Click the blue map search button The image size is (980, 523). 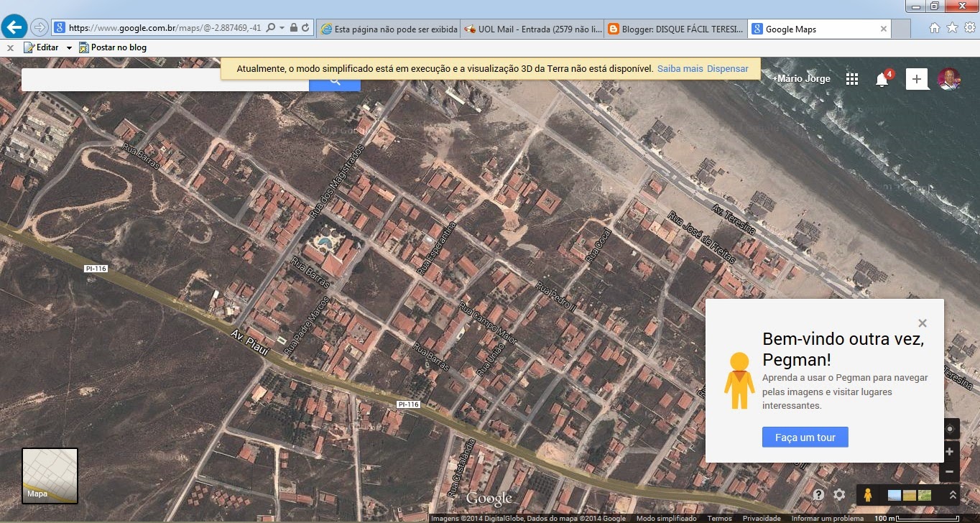pyautogui.click(x=335, y=80)
